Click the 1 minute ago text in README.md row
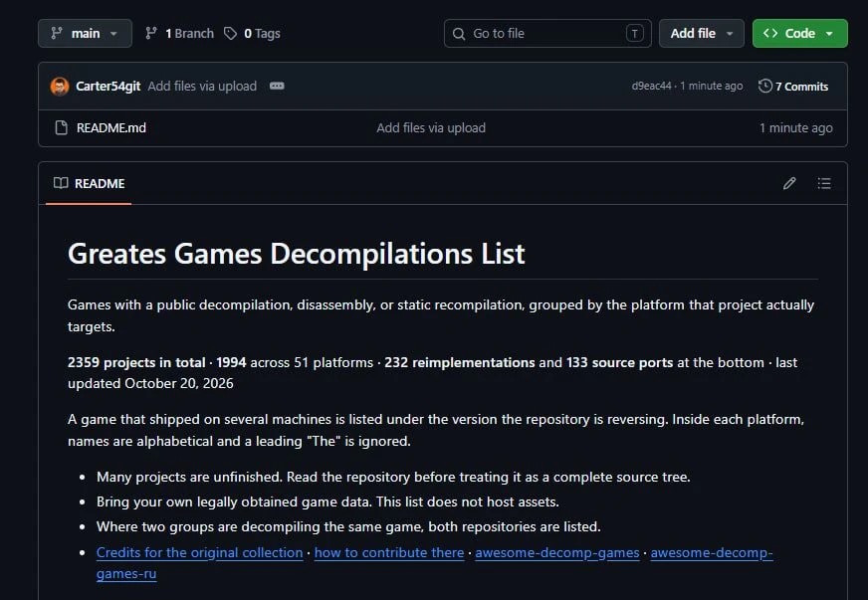The image size is (868, 600). tap(795, 127)
